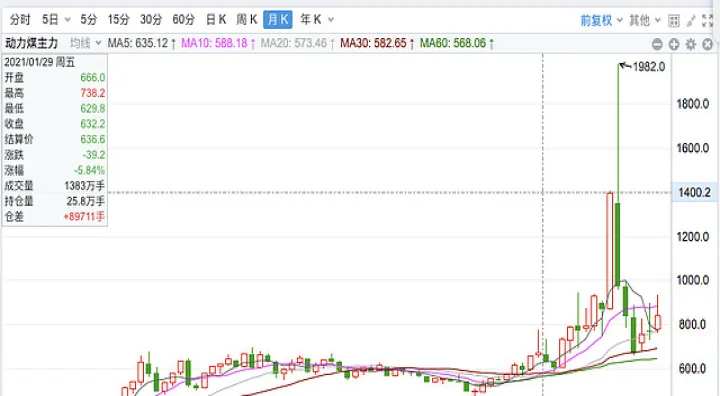
Task: Click the 成交量 value 1383万手
Action: tap(84, 186)
